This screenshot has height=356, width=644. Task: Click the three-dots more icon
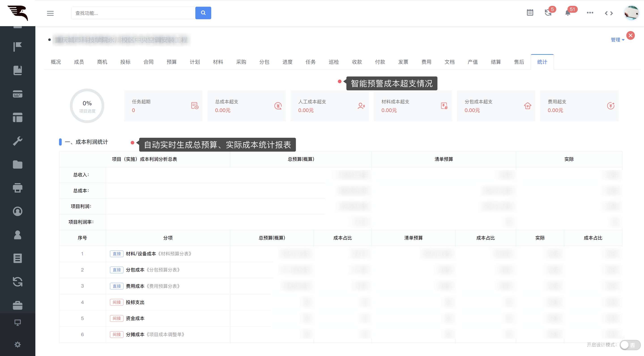click(590, 13)
